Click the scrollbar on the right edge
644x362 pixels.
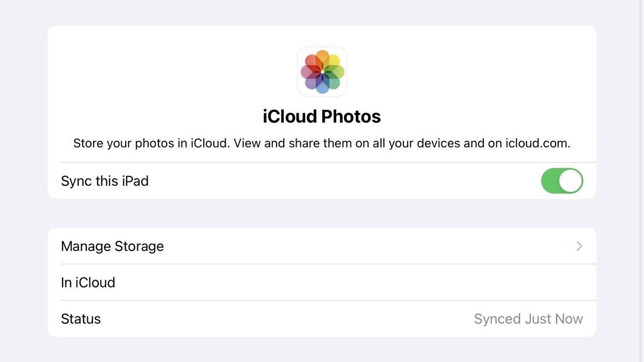coord(641,181)
